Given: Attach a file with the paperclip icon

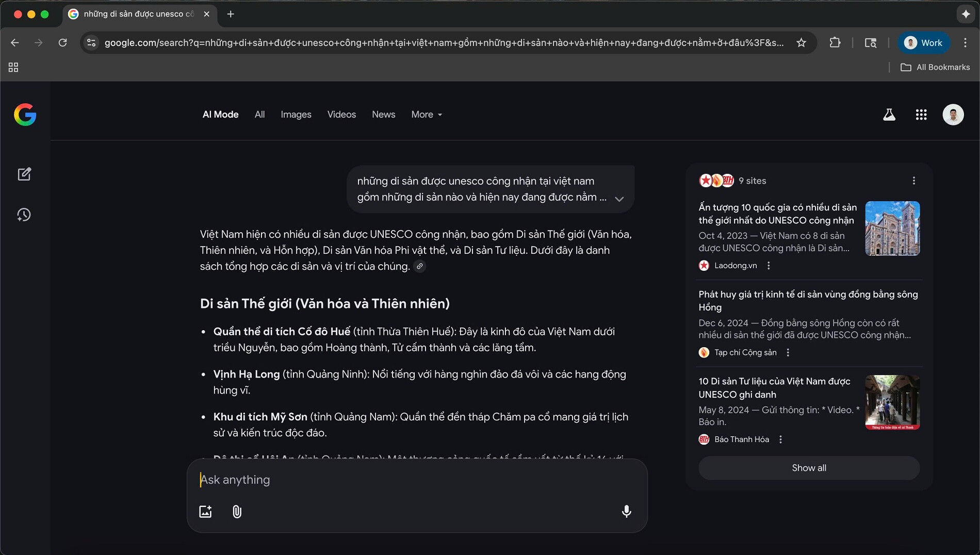Looking at the screenshot, I should [237, 512].
